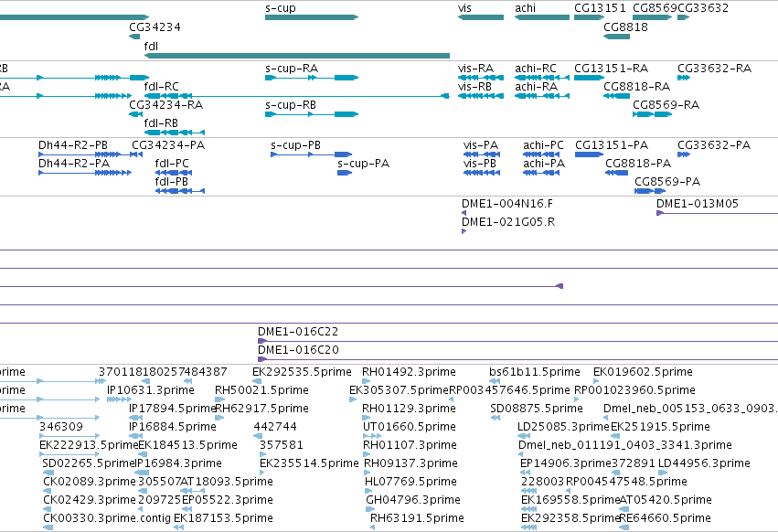Select the GH04796.3prime EST label
Viewport: 778px width, 532px height.
point(413,500)
